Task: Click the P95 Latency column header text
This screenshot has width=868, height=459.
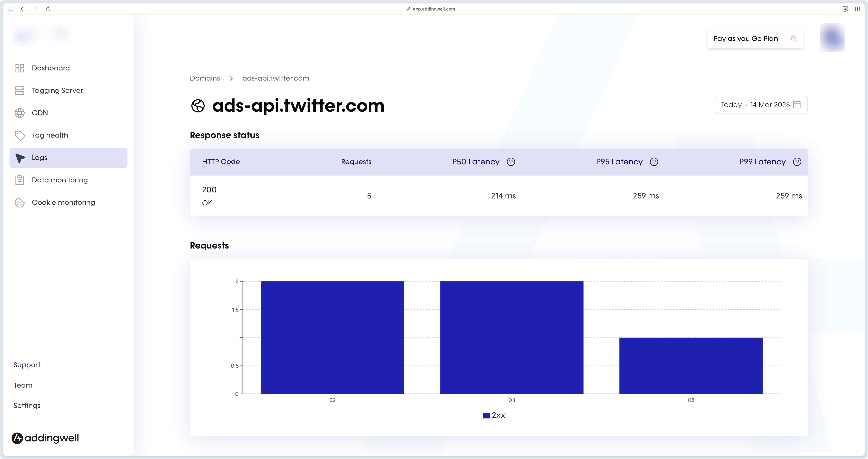Action: click(x=619, y=162)
